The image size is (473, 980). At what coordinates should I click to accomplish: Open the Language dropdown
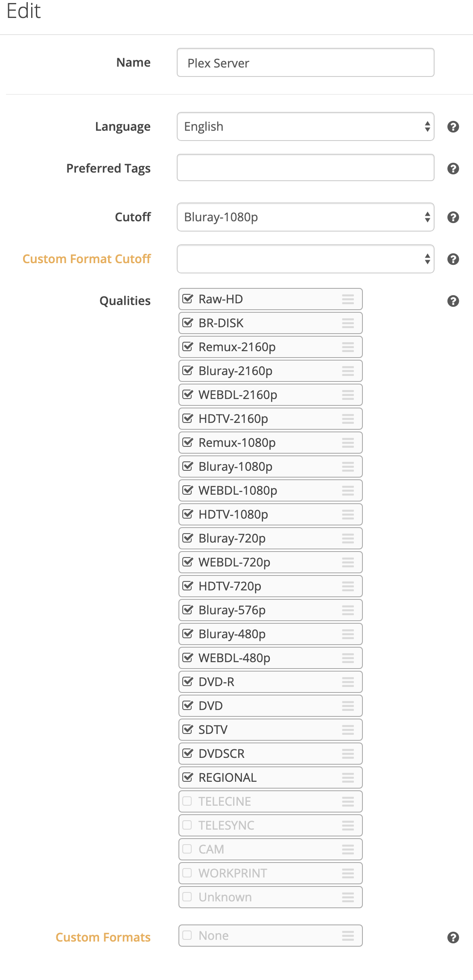[x=305, y=126]
